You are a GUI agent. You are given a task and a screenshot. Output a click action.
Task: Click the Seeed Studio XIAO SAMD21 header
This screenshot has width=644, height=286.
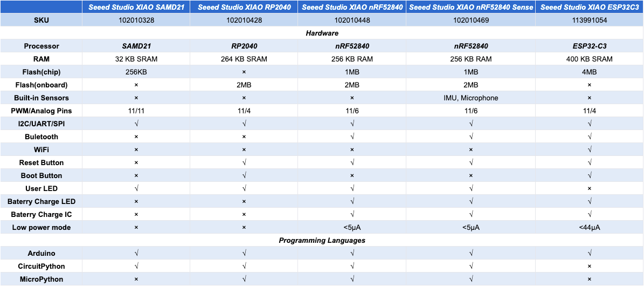[x=135, y=7]
